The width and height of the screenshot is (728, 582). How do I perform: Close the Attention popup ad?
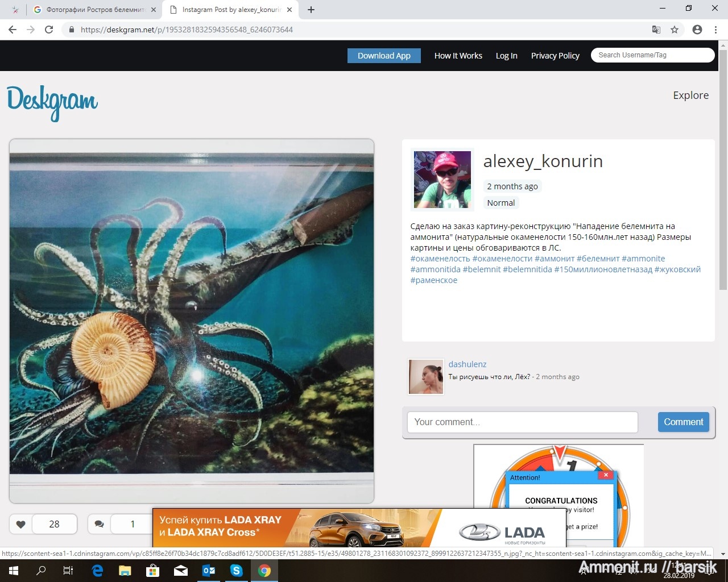[x=606, y=475]
